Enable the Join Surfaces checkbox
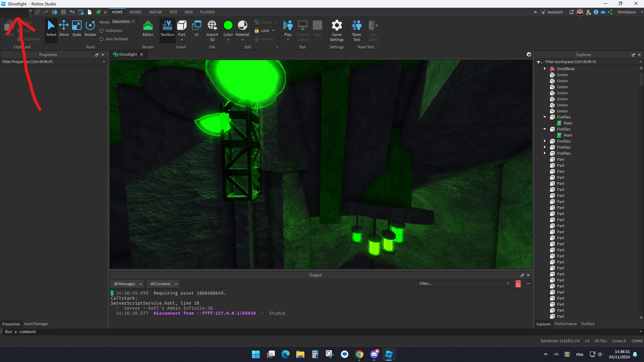Viewport: 644px width, 362px height. pos(102,39)
